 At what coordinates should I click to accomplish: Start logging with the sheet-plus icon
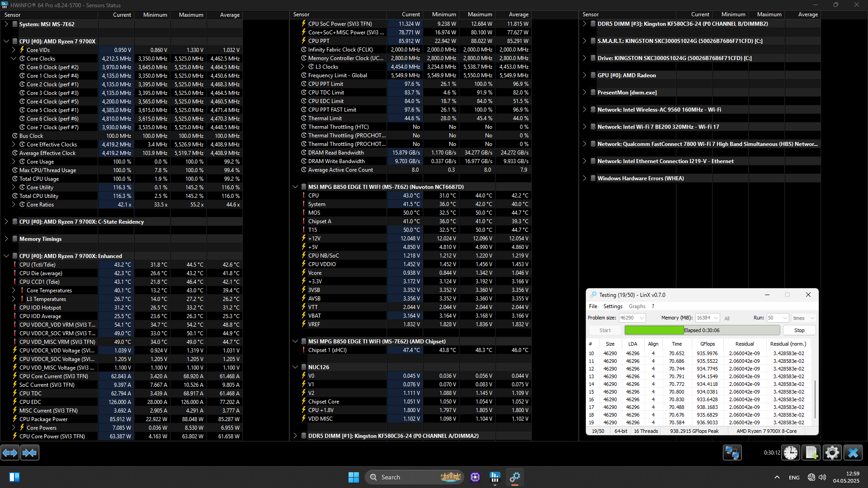coord(811,452)
